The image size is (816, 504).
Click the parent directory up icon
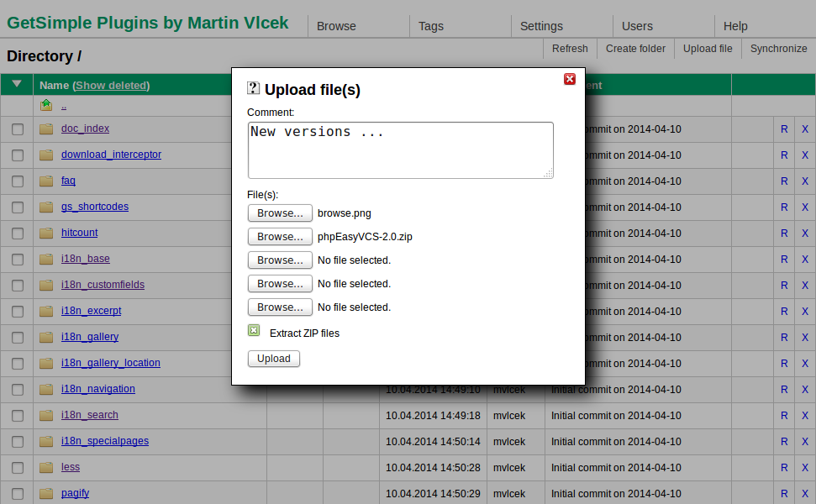pos(46,105)
